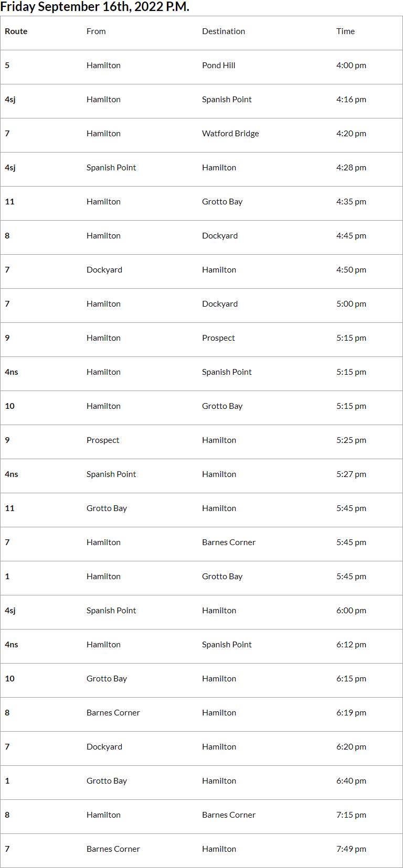Click the 5:00 pm time cell
The height and width of the screenshot is (868, 403).
pyautogui.click(x=351, y=304)
